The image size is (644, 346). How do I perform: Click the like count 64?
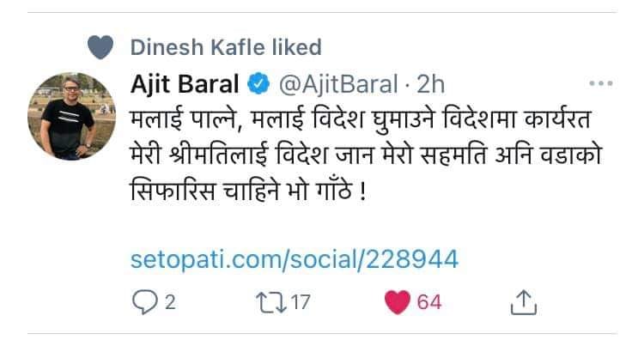click(x=429, y=303)
